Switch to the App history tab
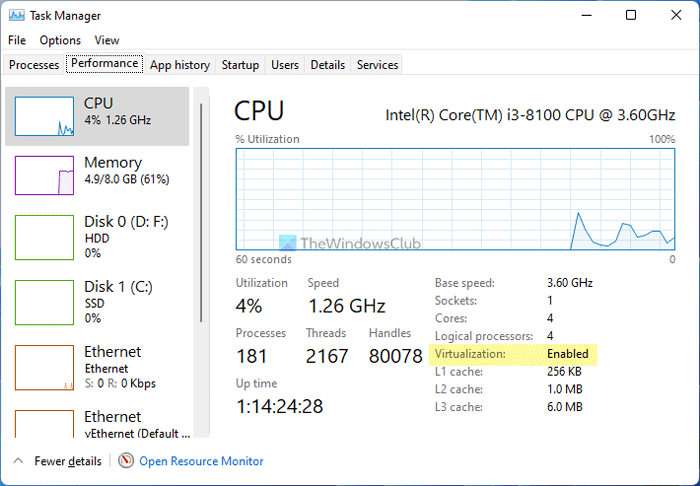The image size is (700, 486). point(180,65)
